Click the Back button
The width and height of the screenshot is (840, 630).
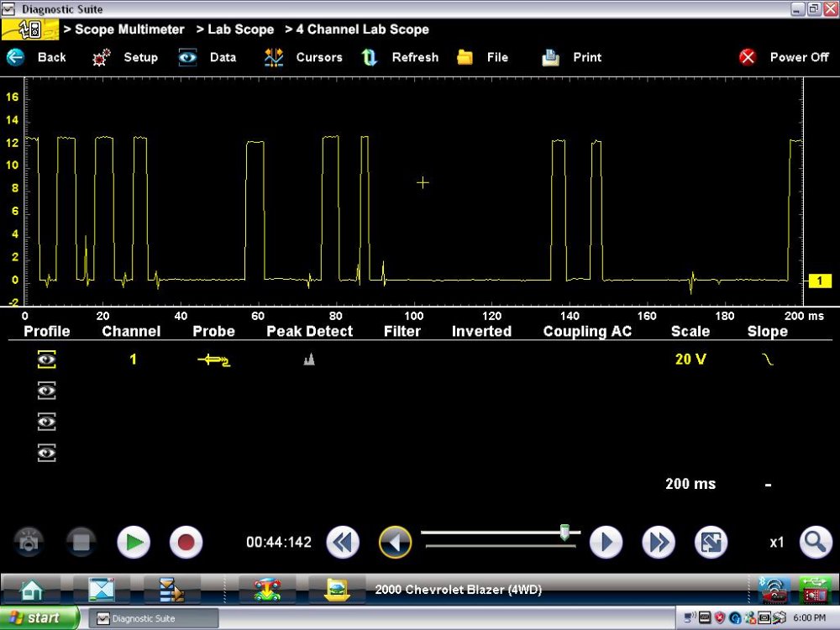pos(38,57)
